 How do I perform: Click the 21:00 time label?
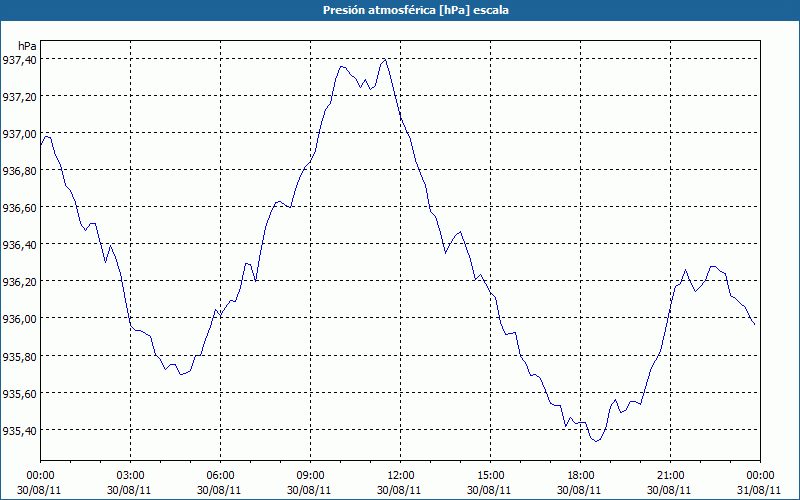(x=670, y=476)
